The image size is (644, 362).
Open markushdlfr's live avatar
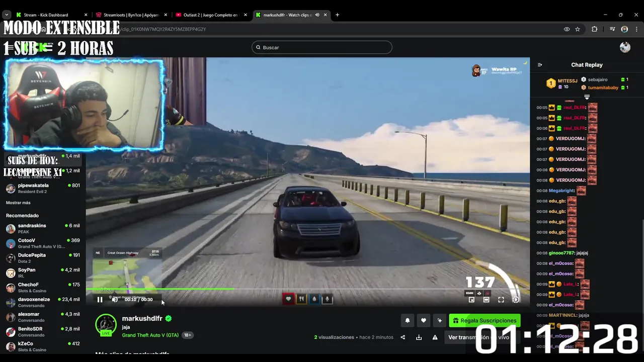[x=106, y=325]
